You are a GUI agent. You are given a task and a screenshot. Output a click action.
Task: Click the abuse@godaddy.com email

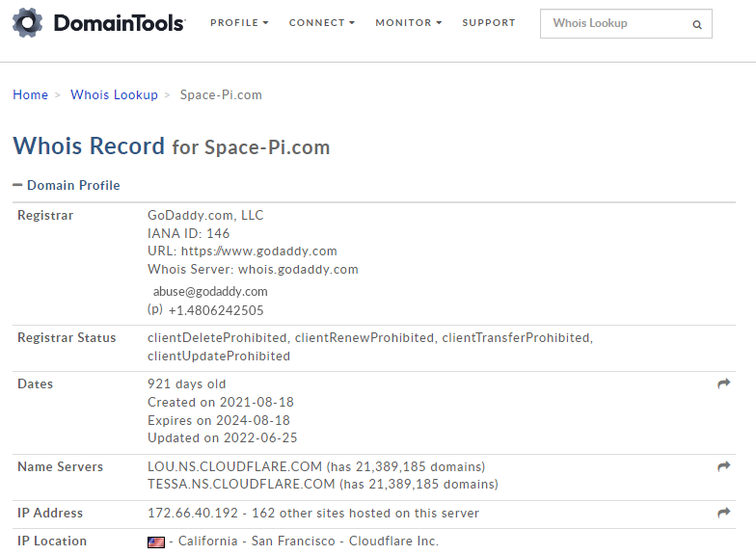pos(210,291)
